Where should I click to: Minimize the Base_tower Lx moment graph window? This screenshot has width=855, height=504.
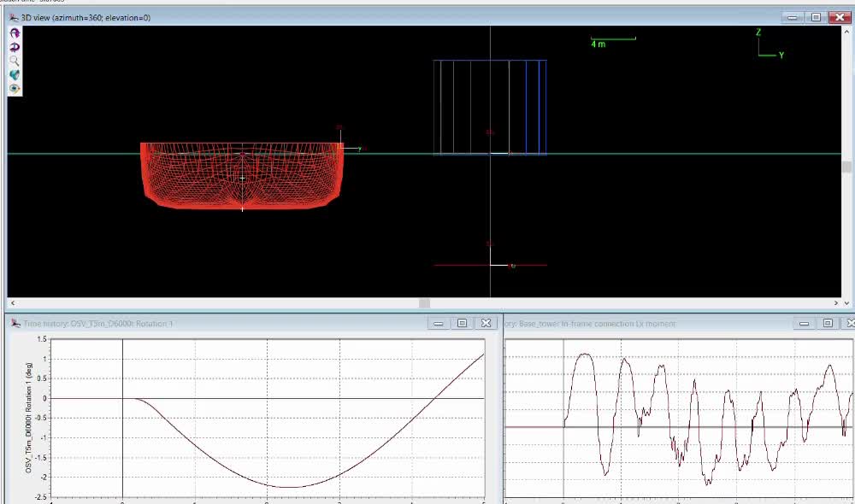804,324
